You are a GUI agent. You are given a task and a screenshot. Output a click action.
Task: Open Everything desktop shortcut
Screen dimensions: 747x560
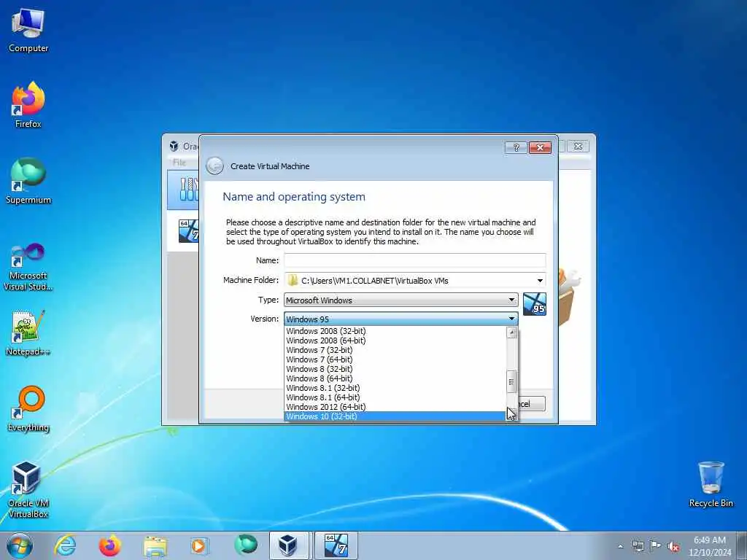point(28,409)
